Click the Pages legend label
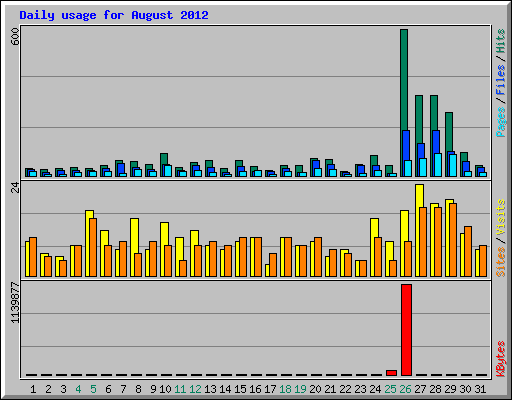Image resolution: width=512 pixels, height=400 pixels. (501, 122)
